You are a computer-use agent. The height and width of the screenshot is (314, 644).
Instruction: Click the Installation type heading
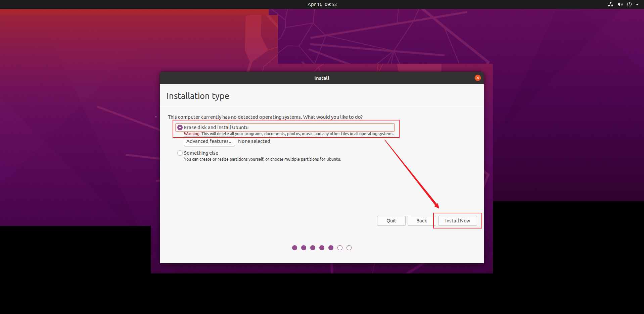pos(198,96)
